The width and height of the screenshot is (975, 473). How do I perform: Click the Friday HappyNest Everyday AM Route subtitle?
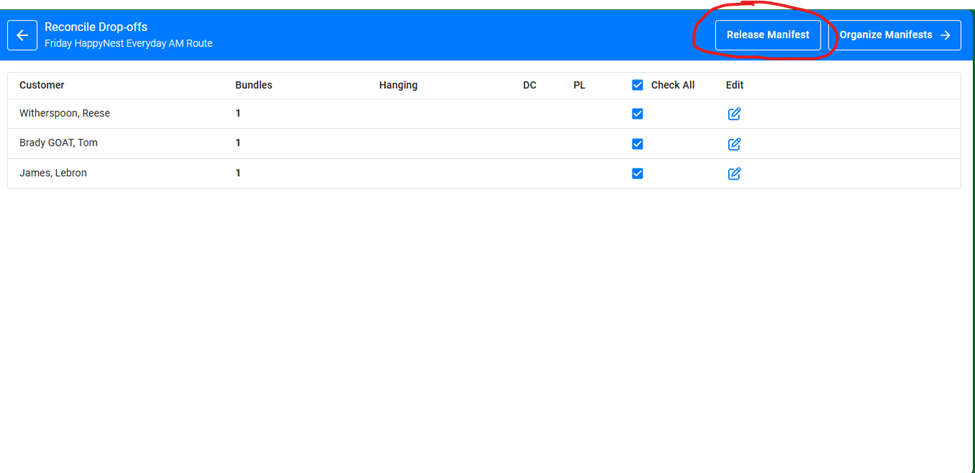(x=128, y=44)
